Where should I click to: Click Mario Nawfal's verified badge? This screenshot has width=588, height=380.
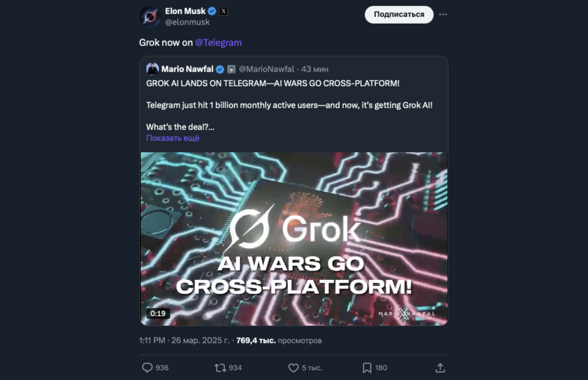(x=220, y=69)
